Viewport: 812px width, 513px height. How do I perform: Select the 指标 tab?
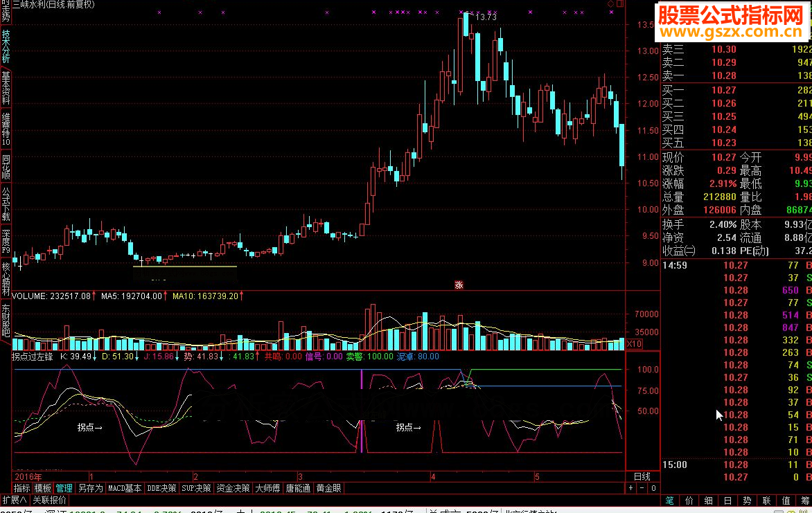(21, 488)
